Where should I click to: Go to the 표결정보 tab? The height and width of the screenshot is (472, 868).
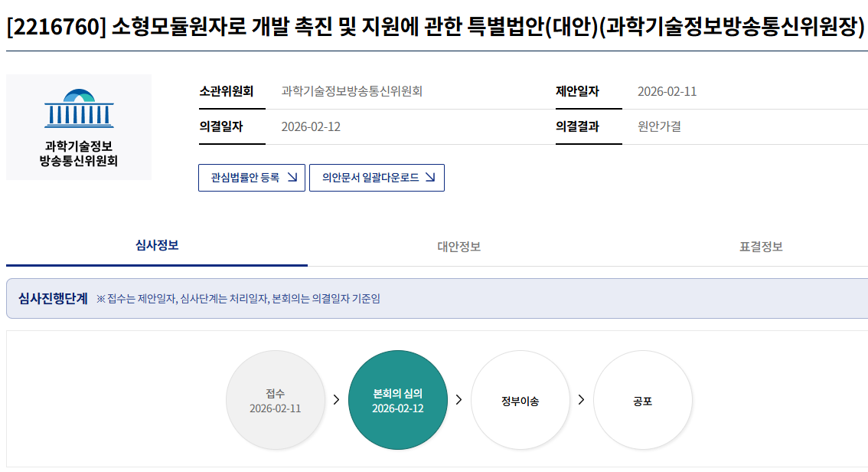761,247
